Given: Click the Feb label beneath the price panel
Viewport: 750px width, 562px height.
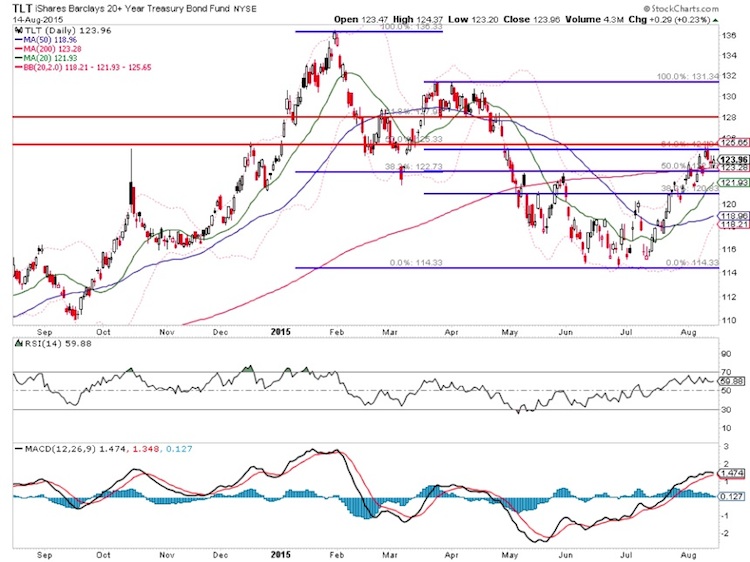Looking at the screenshot, I should point(337,332).
